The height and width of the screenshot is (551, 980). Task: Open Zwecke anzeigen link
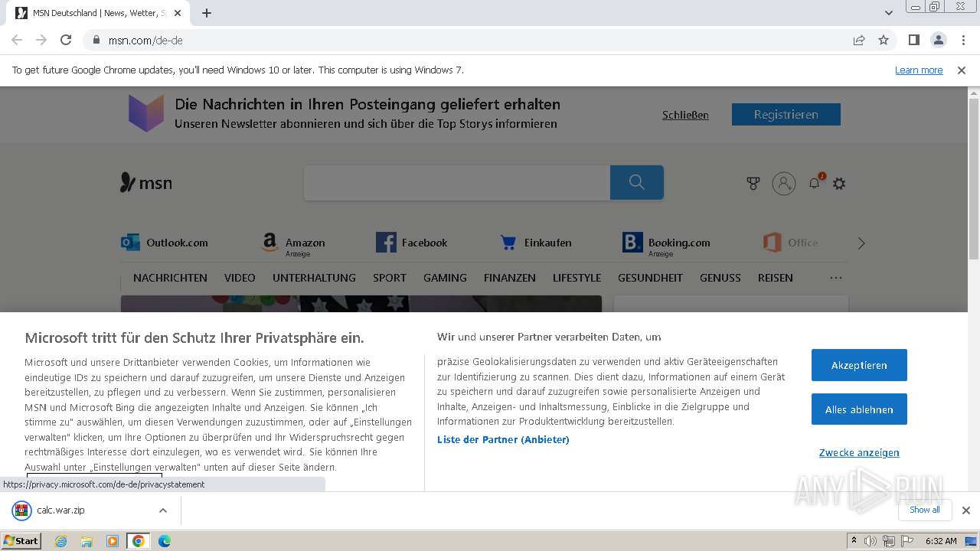(x=859, y=452)
